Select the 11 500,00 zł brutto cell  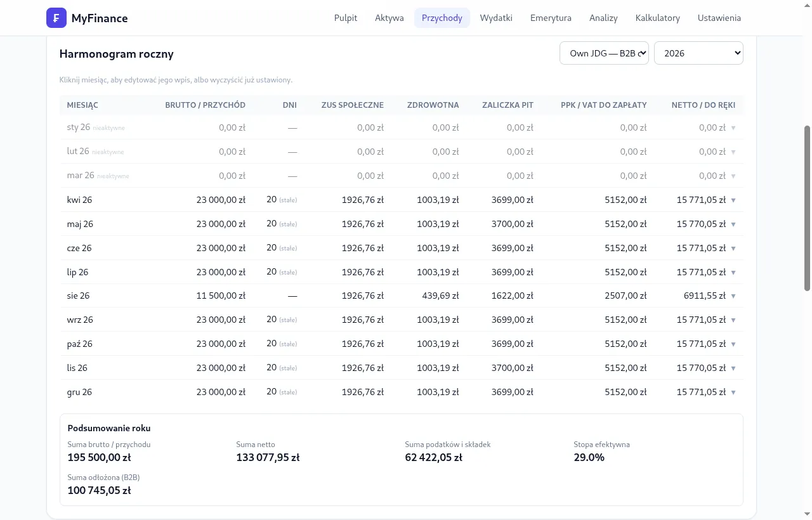[221, 296]
